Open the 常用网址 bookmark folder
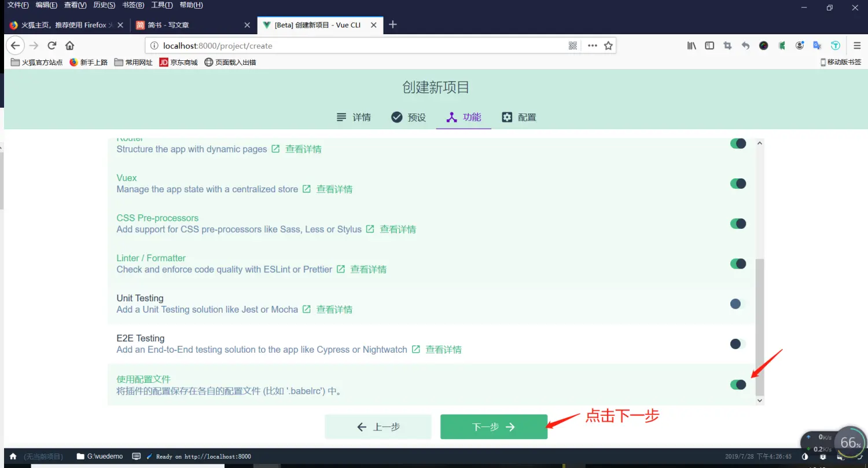Viewport: 868px width, 468px height. [134, 62]
